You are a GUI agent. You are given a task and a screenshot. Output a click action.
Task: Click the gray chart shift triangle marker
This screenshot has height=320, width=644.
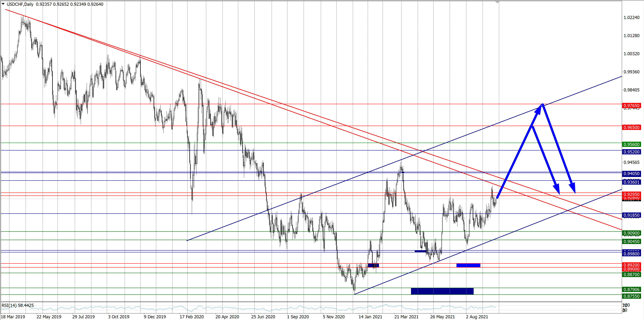tap(497, 2)
